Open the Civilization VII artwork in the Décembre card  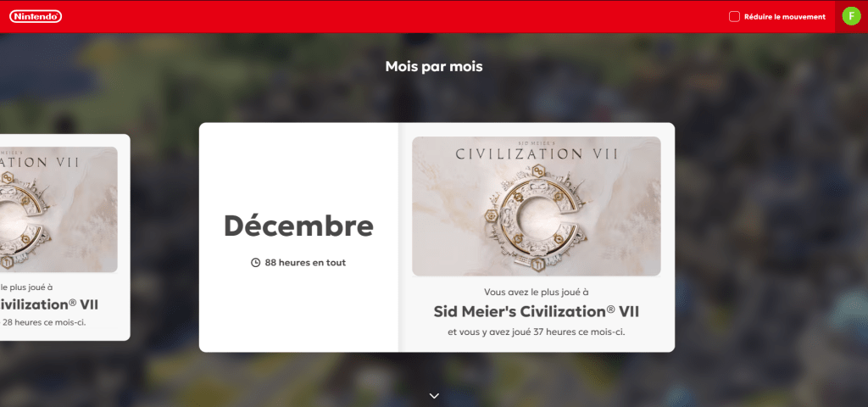(537, 206)
